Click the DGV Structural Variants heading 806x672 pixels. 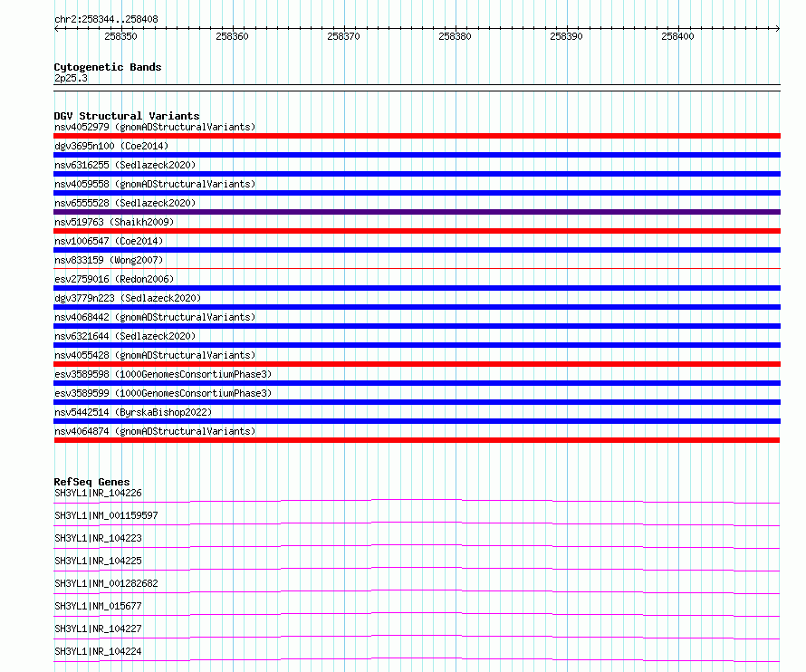[127, 116]
